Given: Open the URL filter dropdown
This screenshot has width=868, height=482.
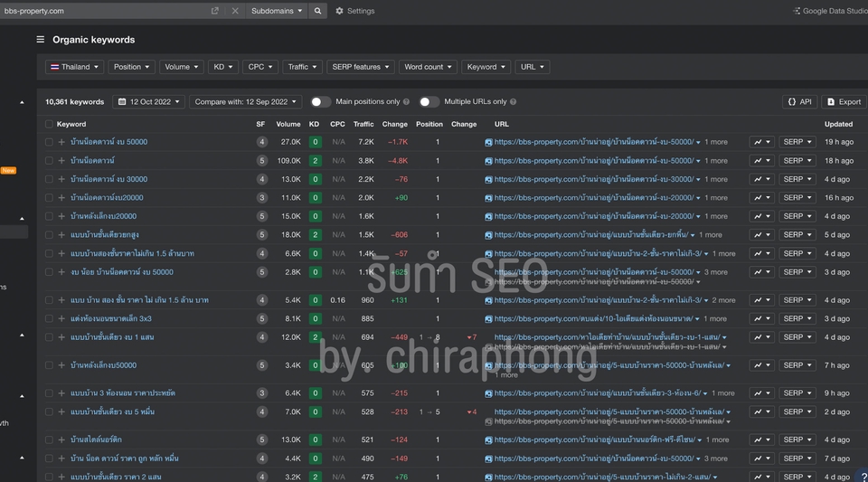Looking at the screenshot, I should pyautogui.click(x=532, y=67).
